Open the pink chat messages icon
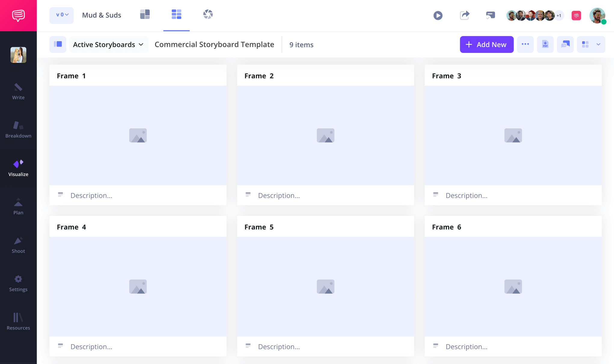614x364 pixels. pyautogui.click(x=576, y=15)
